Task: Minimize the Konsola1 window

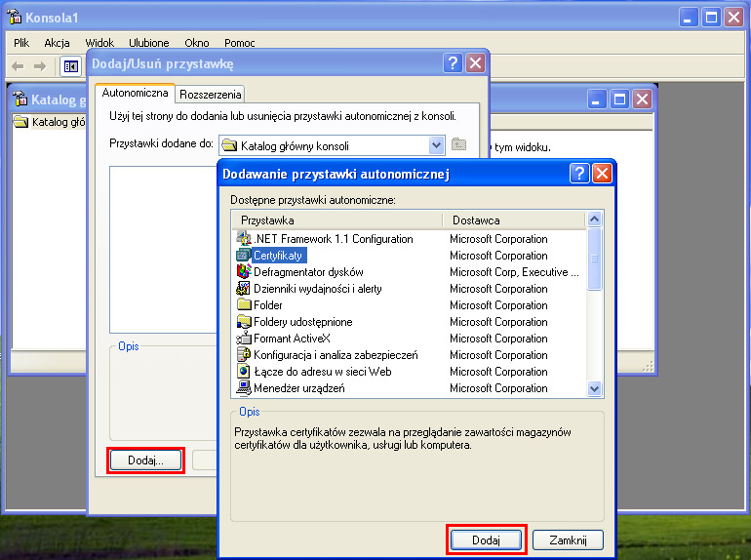Action: click(689, 18)
